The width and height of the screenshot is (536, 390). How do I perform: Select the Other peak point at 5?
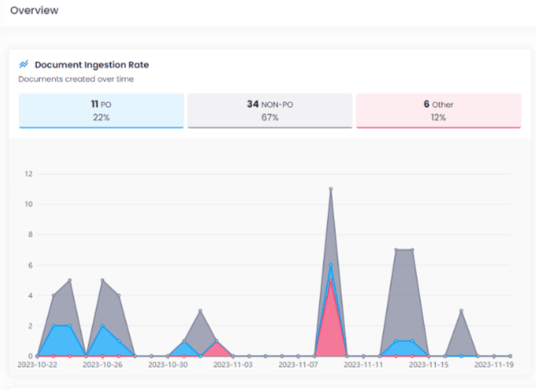(331, 280)
